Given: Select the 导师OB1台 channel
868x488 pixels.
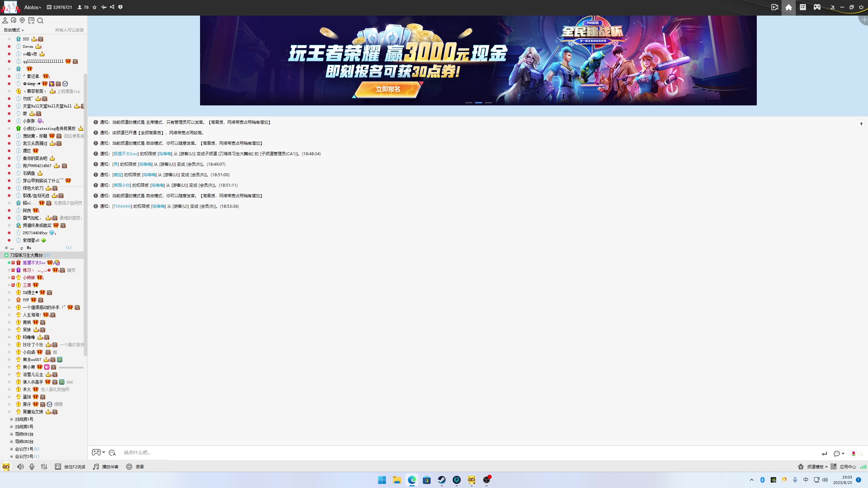Looking at the screenshot, I should pos(24,434).
